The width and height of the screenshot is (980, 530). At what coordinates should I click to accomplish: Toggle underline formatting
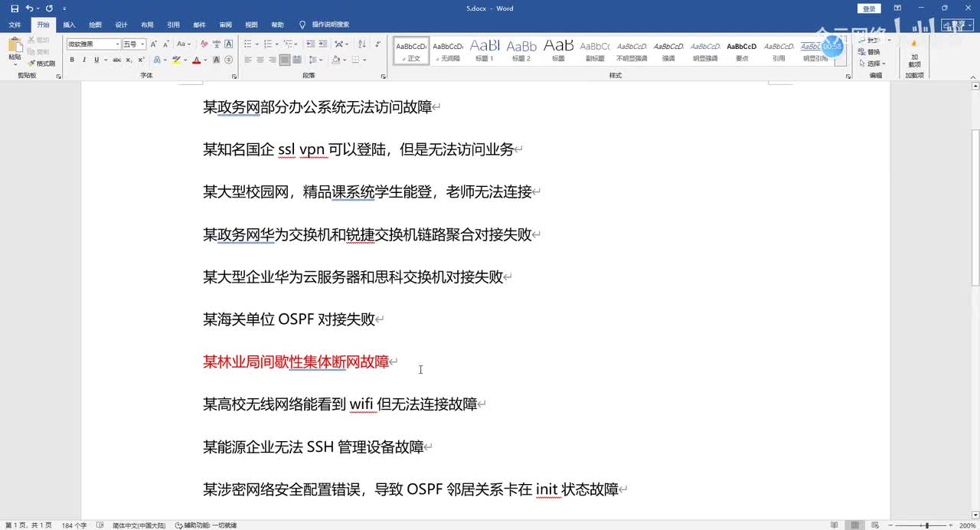pos(96,60)
